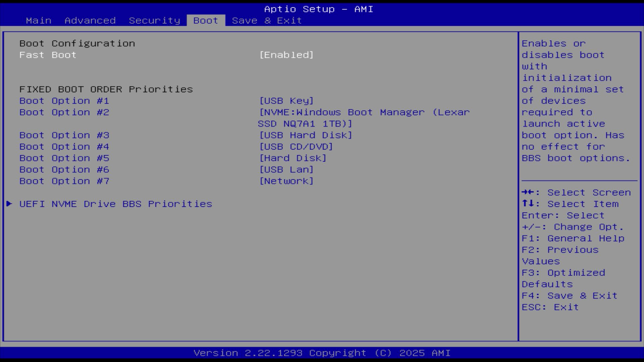The width and height of the screenshot is (644, 362).
Task: Toggle Fast Boot Enabled value
Action: 286,55
